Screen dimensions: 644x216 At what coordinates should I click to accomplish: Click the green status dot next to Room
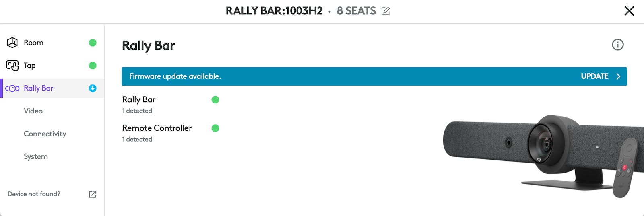(x=93, y=43)
